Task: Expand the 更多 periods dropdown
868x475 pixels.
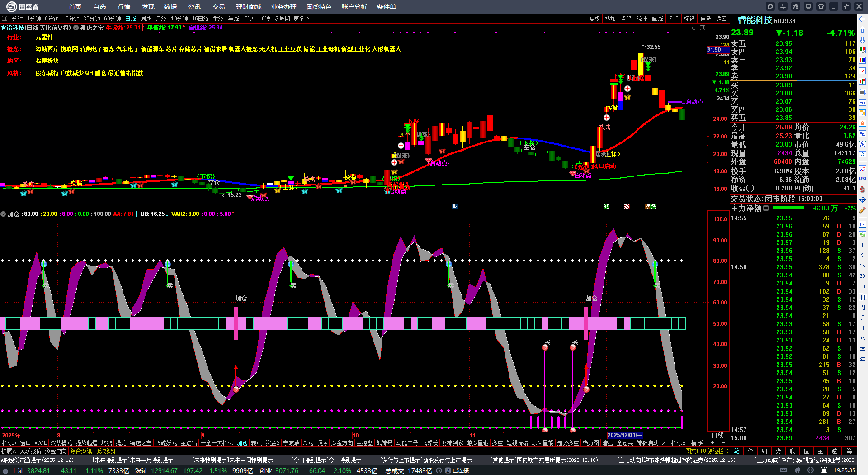Action: coord(301,19)
